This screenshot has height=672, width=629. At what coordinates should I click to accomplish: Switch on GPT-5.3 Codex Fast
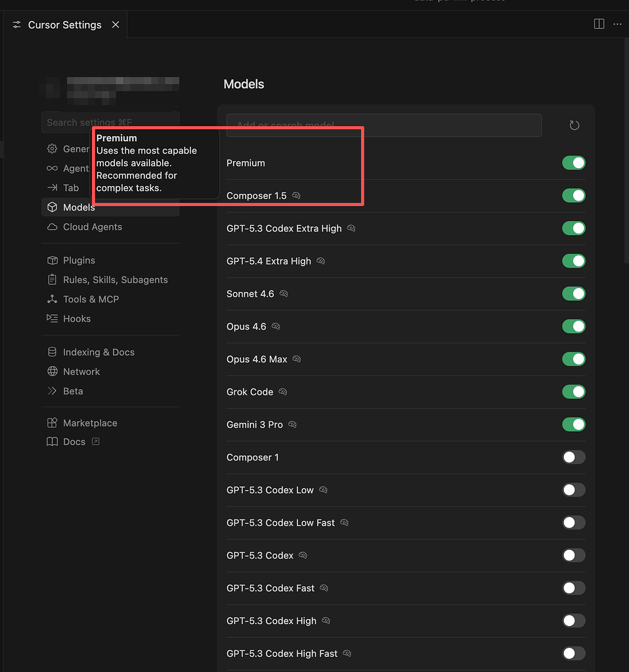point(574,588)
